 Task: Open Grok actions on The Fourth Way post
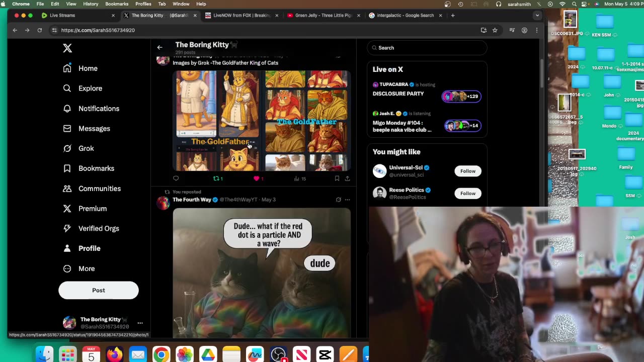pos(338,200)
